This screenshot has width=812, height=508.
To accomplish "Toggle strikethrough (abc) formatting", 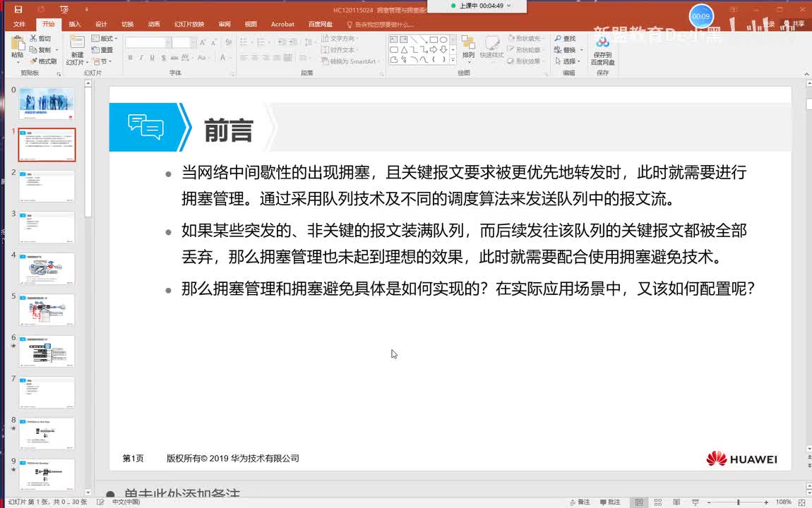I will (174, 57).
